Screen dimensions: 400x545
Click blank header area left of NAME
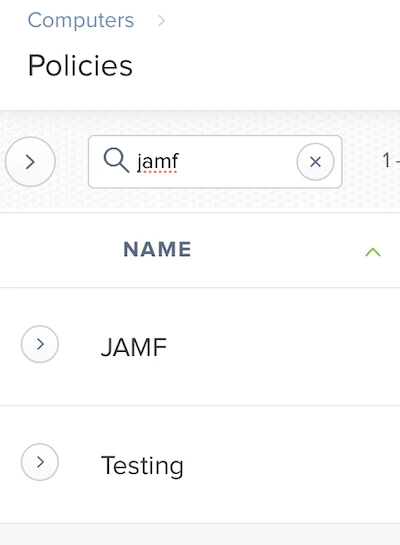pyautogui.click(x=59, y=250)
